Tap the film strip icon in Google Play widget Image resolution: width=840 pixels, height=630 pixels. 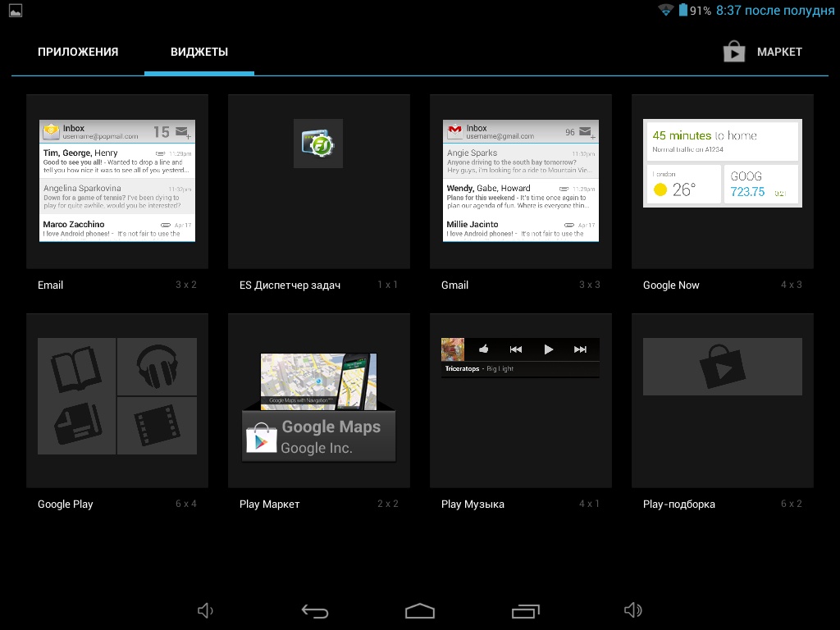pyautogui.click(x=157, y=426)
